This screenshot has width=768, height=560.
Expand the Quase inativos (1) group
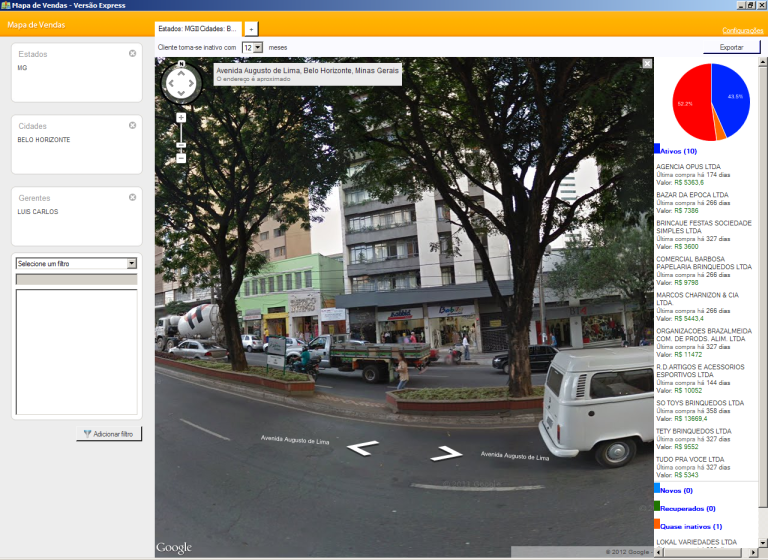tap(691, 527)
